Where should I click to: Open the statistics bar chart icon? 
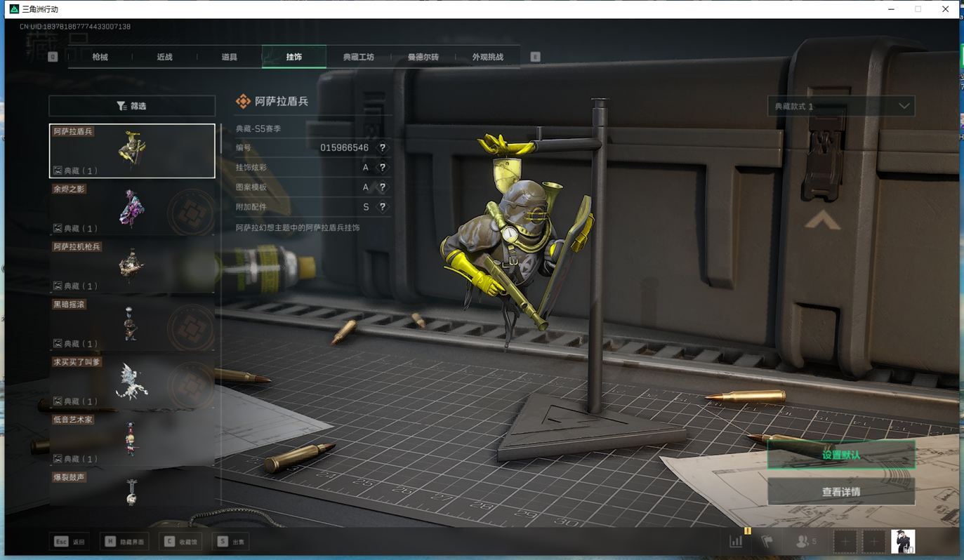[x=736, y=541]
